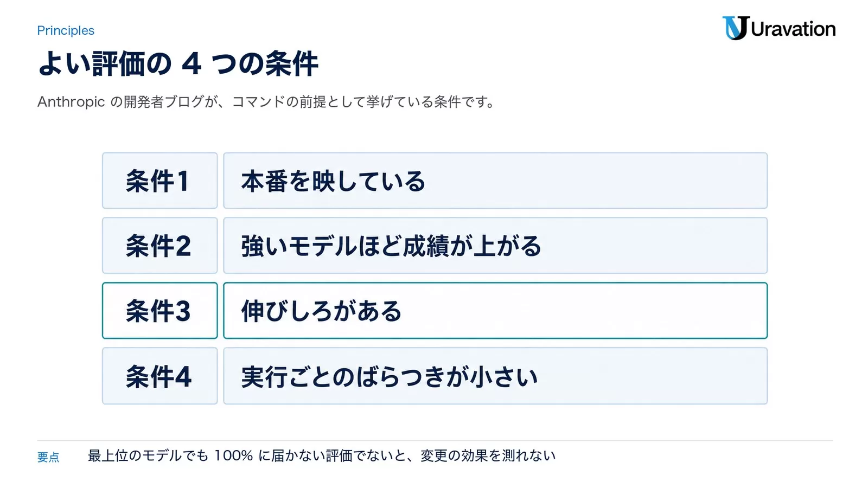Click the 要点 label in footer

point(48,457)
